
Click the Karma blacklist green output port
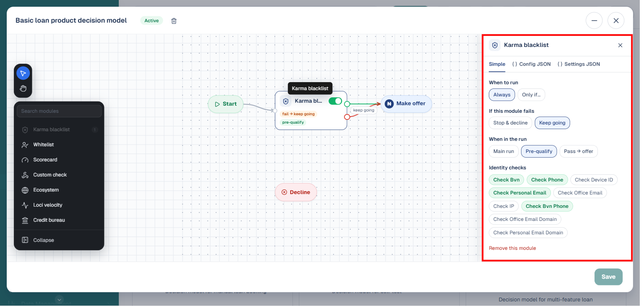point(347,104)
